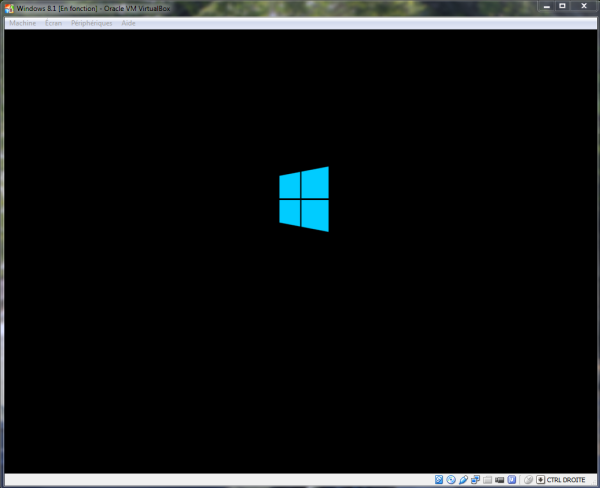Viewport: 600px width, 488px height.
Task: Click the virtualization features status icon
Action: click(512, 480)
